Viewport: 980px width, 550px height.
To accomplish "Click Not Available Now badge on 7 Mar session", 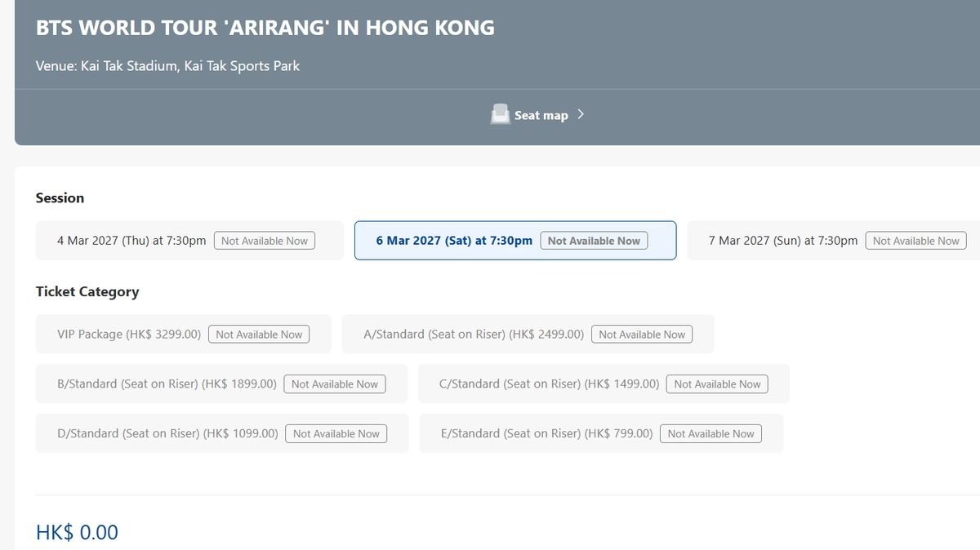I will [x=915, y=241].
